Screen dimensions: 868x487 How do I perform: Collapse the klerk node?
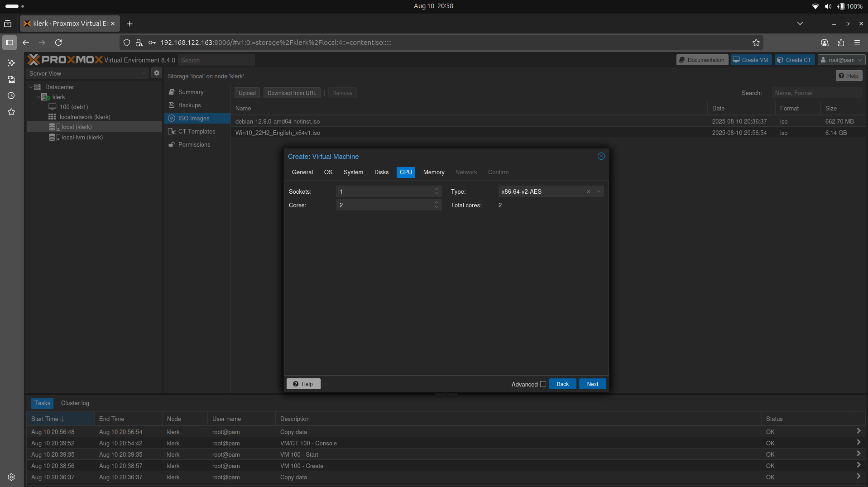point(38,97)
